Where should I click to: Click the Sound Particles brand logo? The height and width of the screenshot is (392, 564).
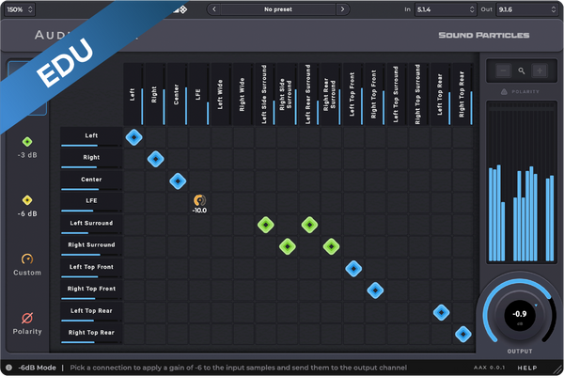[x=484, y=35]
